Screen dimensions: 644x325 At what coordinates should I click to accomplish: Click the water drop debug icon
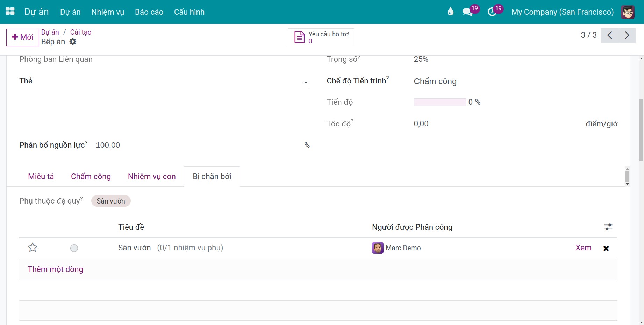450,12
